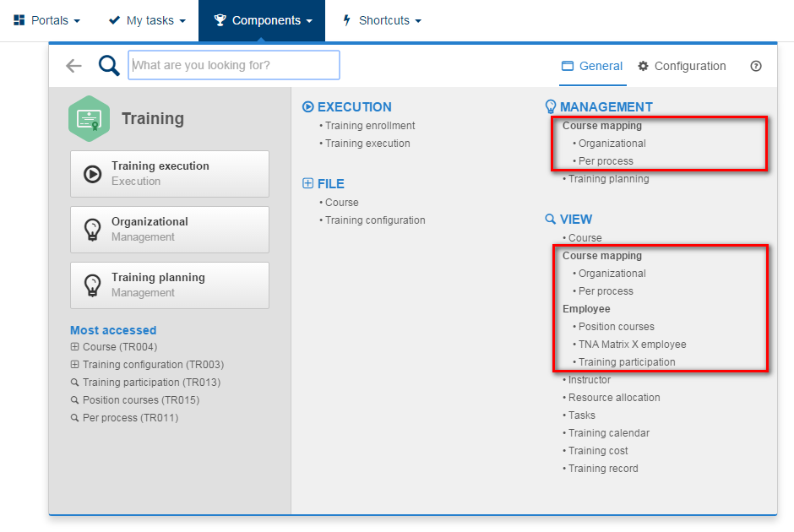Select Per process under Management Course mapping
This screenshot has width=794, height=532.
(x=606, y=161)
